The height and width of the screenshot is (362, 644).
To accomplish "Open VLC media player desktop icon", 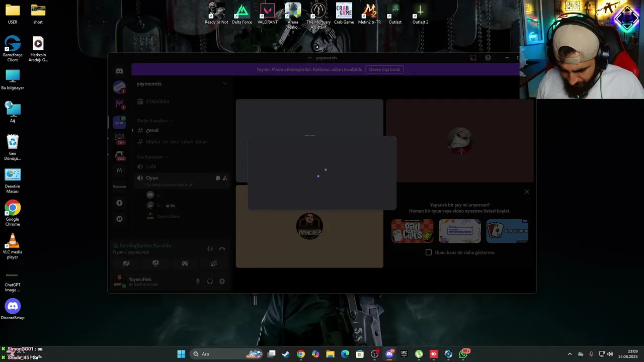I will [13, 246].
